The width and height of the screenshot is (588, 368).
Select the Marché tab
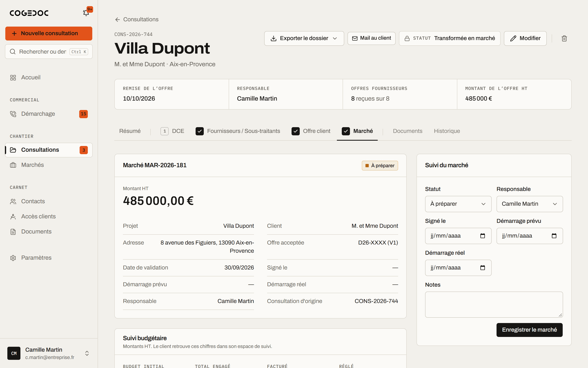[357, 131]
